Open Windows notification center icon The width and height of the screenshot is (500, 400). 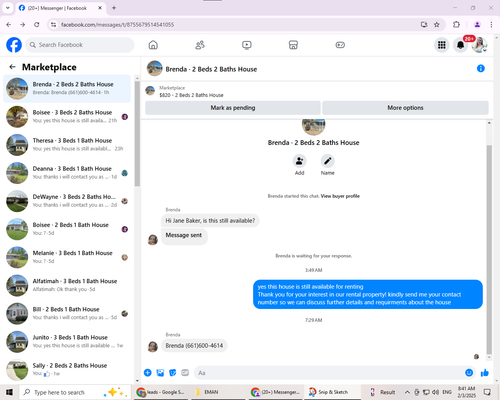487,392
